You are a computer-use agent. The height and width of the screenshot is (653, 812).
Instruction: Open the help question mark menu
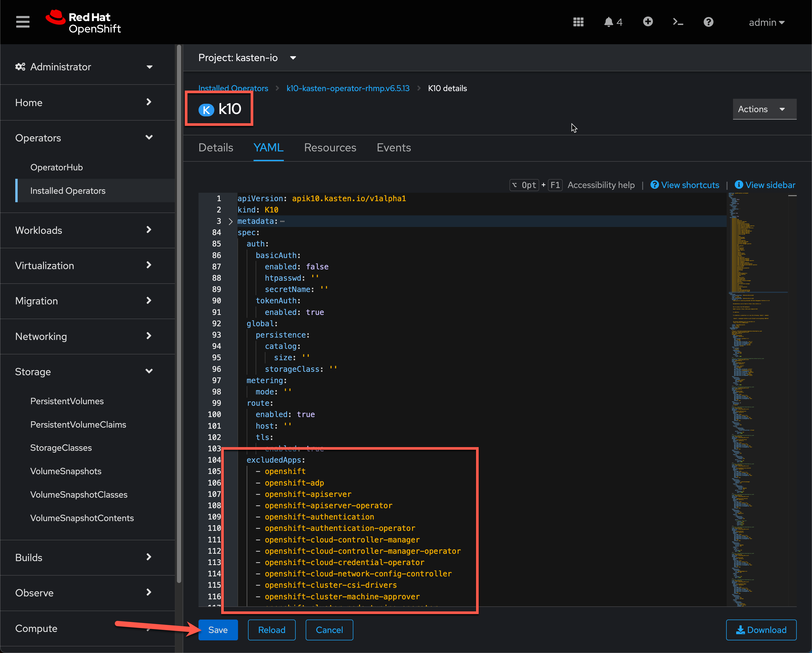(x=709, y=22)
